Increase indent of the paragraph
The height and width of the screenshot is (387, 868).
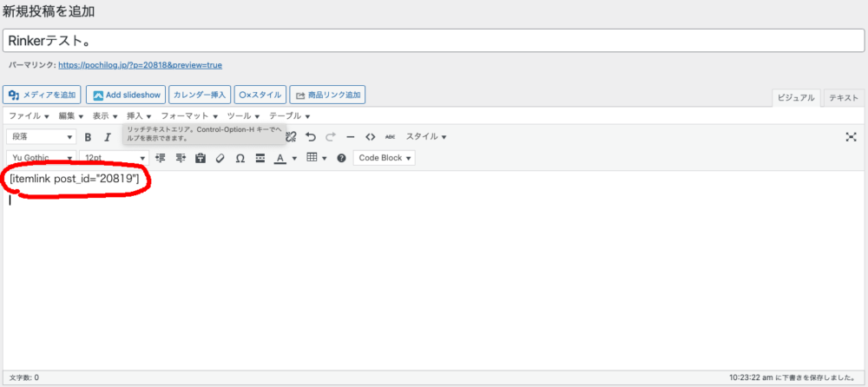(x=181, y=158)
